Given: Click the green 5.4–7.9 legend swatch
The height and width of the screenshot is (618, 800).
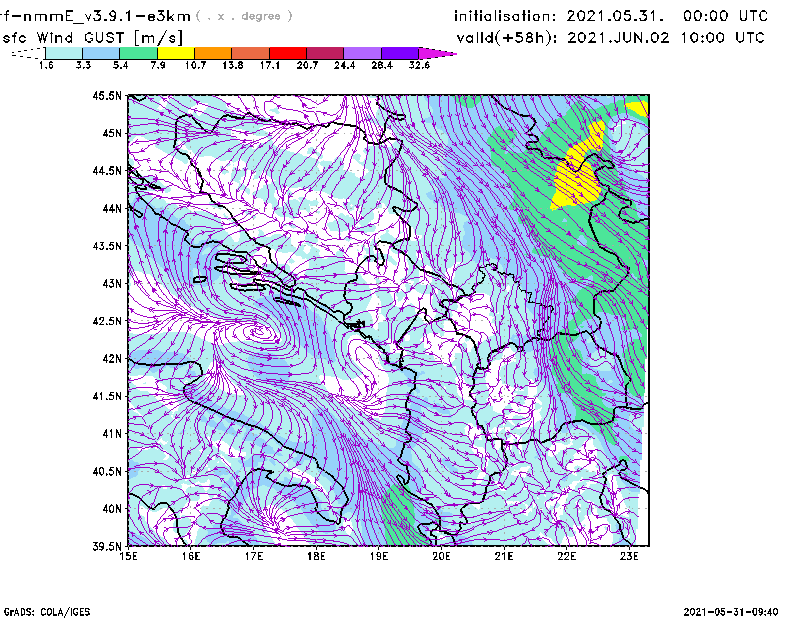Looking at the screenshot, I should pyautogui.click(x=138, y=53).
